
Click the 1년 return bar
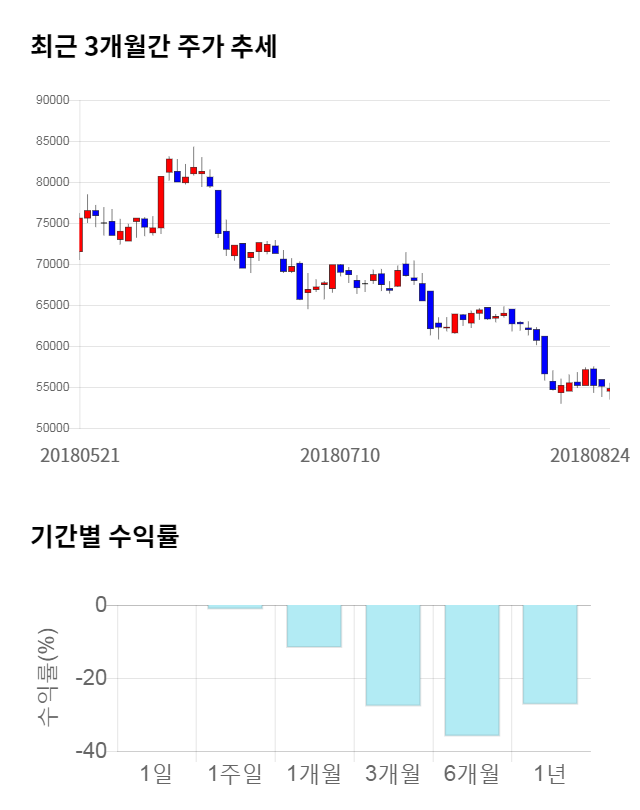coord(550,654)
